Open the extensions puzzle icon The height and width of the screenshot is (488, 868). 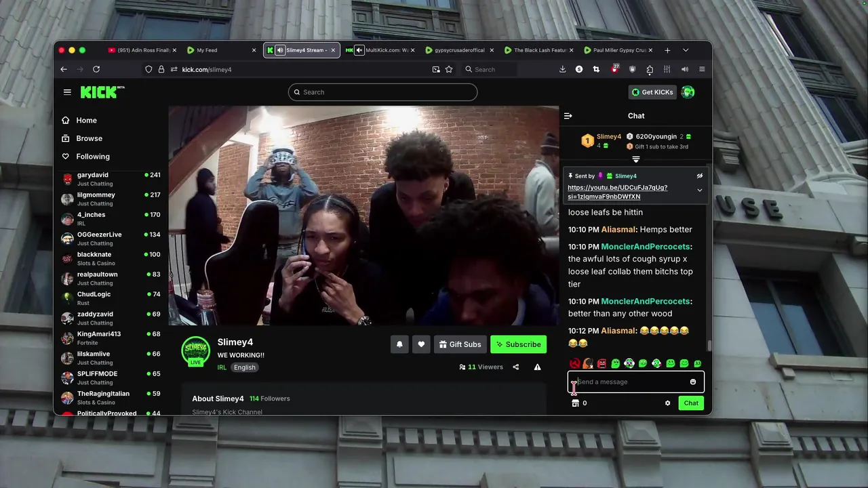tap(650, 69)
